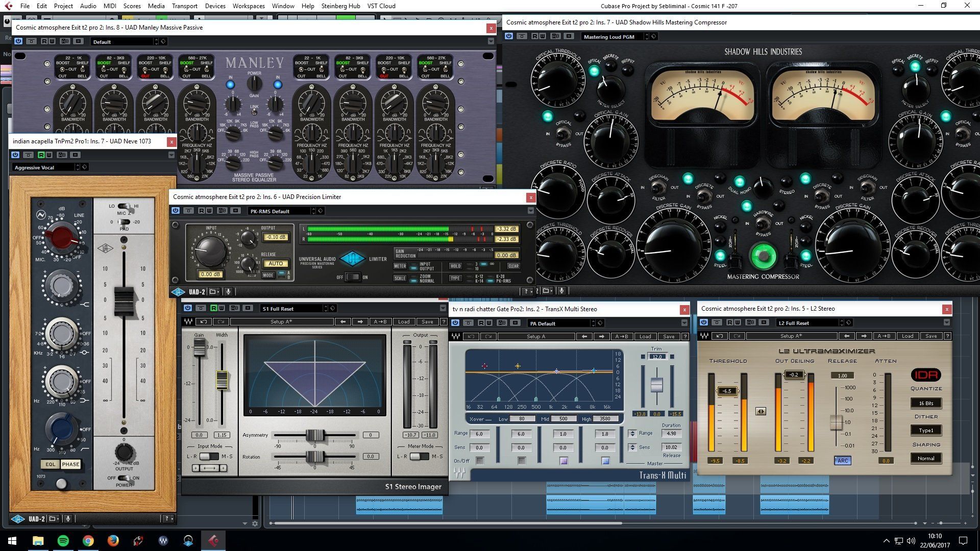This screenshot has width=980, height=551.
Task: Click A→B copy button in L2 toolbar
Action: [884, 336]
